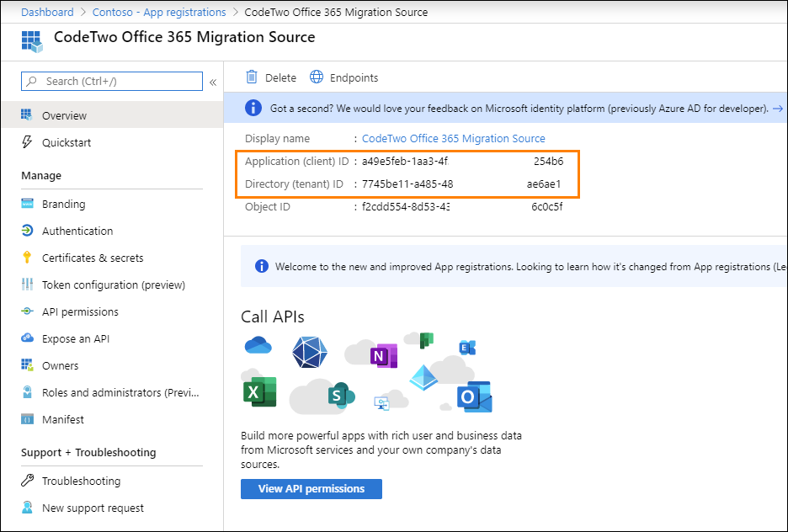Click the Delete trash can icon
The image size is (788, 532).
(251, 77)
